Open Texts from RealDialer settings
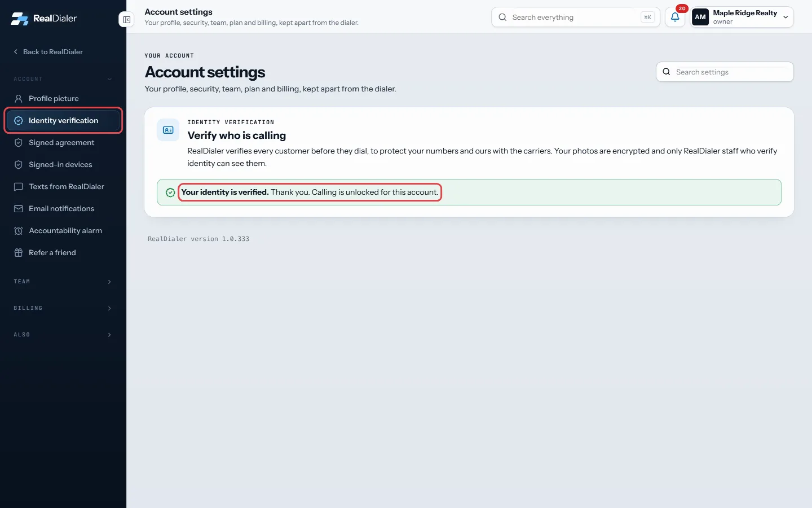 [x=63, y=186]
